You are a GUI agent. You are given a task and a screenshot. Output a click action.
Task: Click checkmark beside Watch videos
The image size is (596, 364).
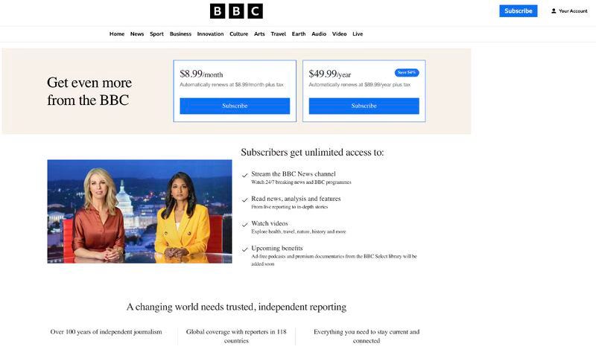(x=245, y=225)
